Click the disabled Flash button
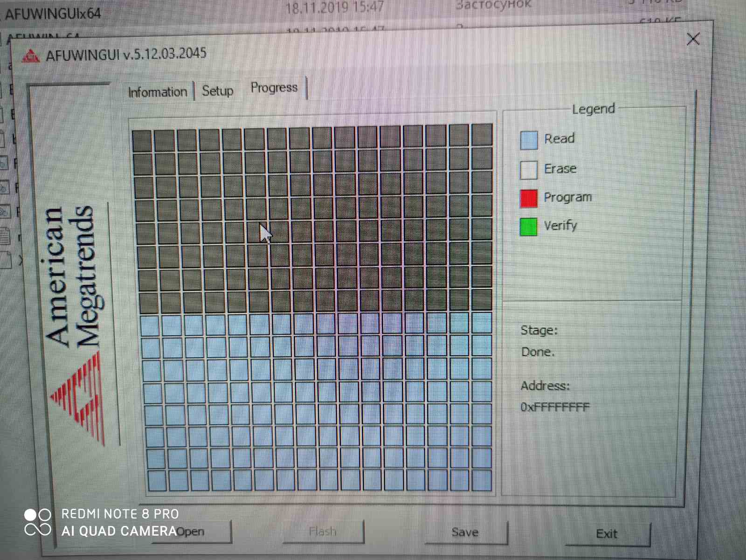The width and height of the screenshot is (746, 560). pyautogui.click(x=323, y=532)
